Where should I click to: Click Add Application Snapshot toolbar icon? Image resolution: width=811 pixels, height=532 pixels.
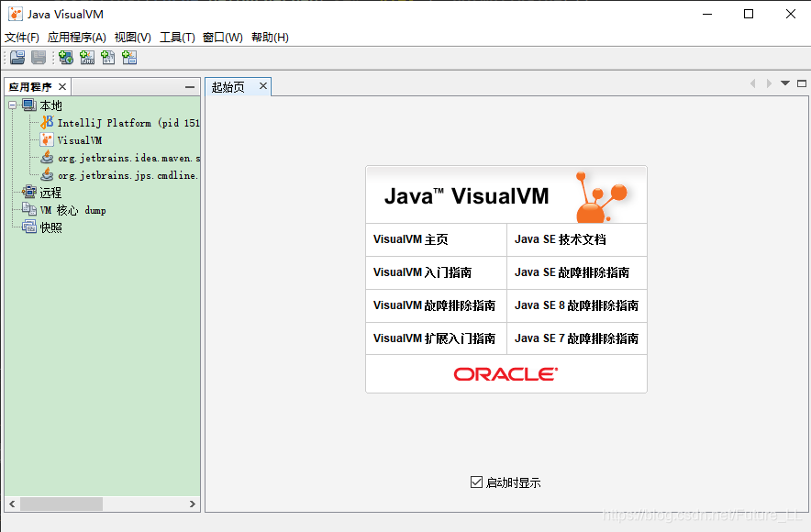129,58
